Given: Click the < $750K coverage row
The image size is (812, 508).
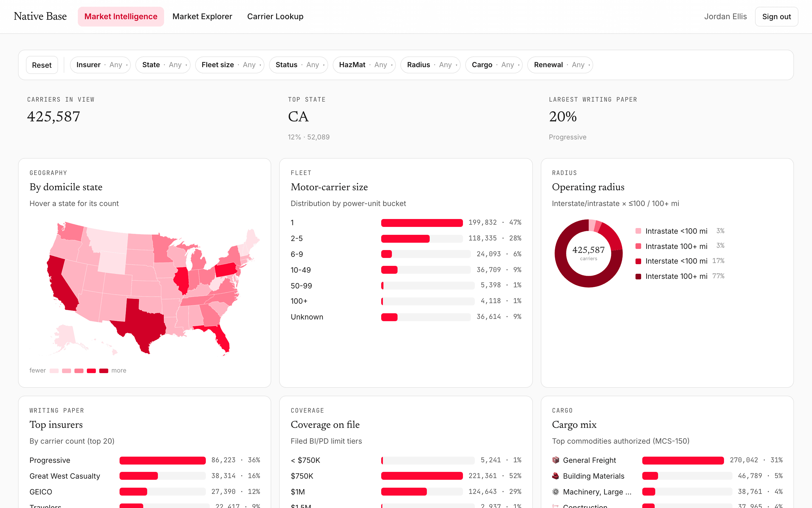Looking at the screenshot, I should click(406, 460).
